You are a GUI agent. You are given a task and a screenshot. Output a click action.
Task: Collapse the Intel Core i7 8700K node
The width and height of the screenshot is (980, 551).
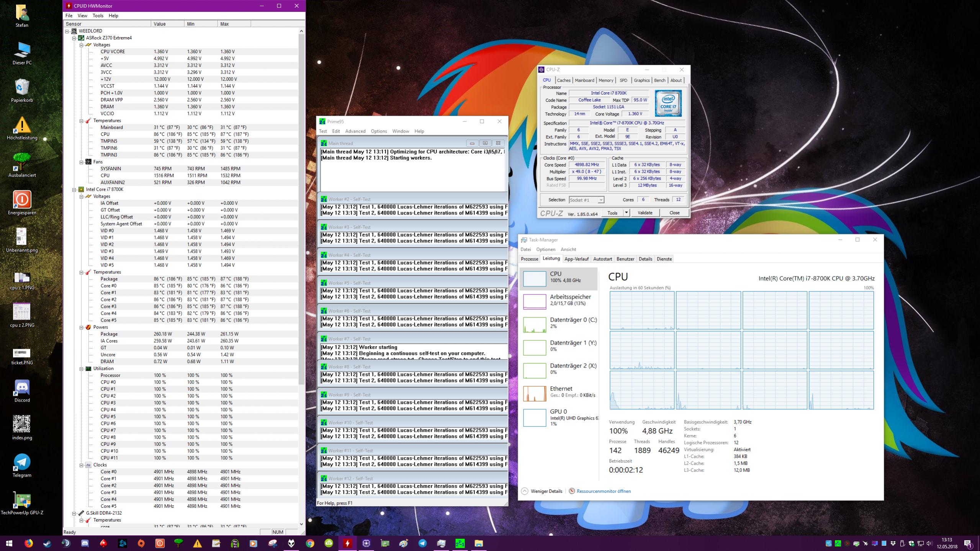click(x=74, y=190)
